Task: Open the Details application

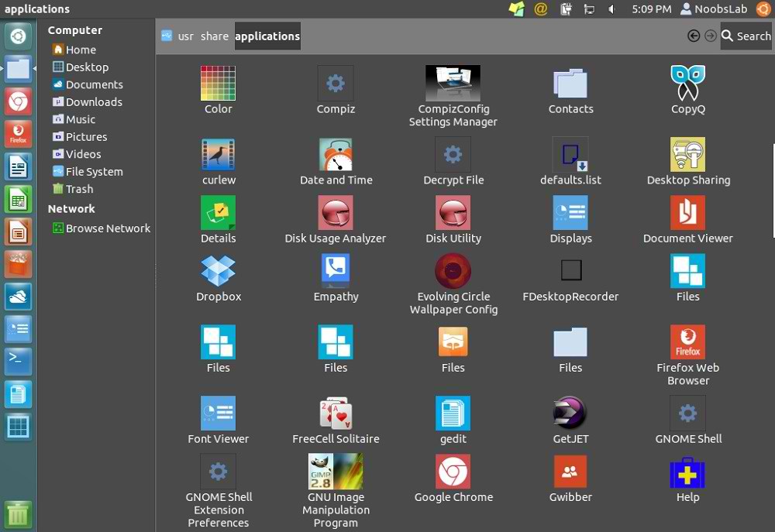Action: pyautogui.click(x=218, y=212)
